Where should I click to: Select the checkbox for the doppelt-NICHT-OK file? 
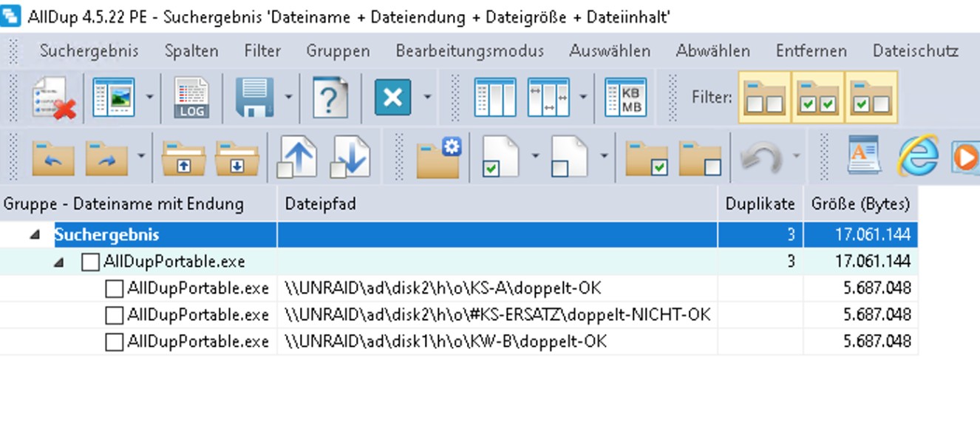(x=114, y=316)
